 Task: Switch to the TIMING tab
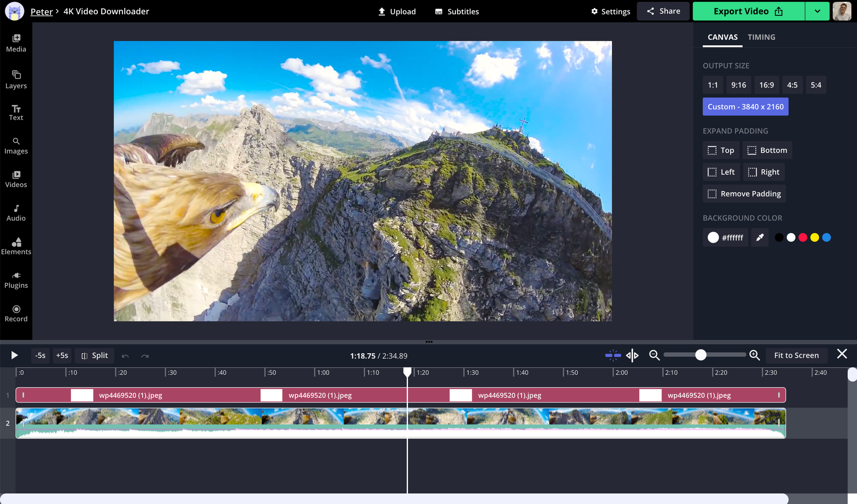coord(761,37)
